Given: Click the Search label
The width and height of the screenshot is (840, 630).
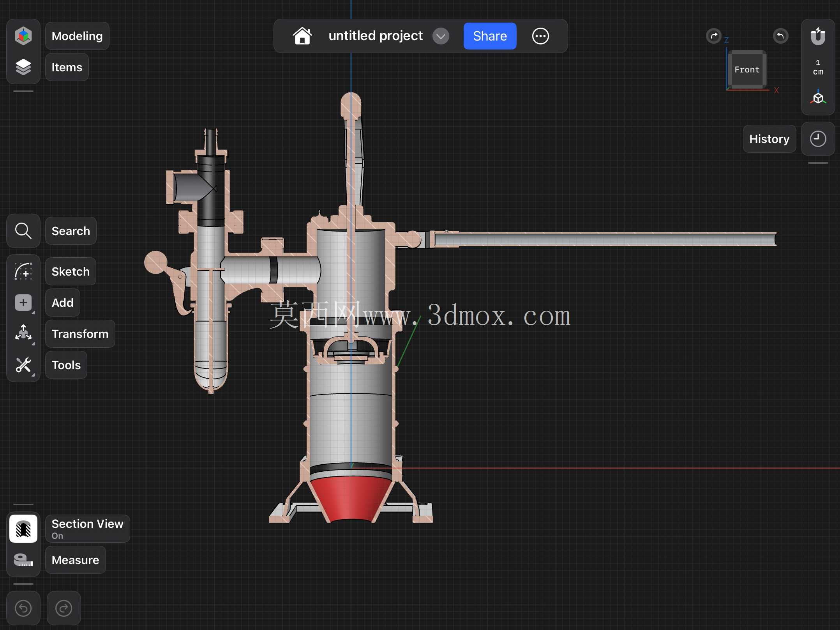Looking at the screenshot, I should pos(71,231).
